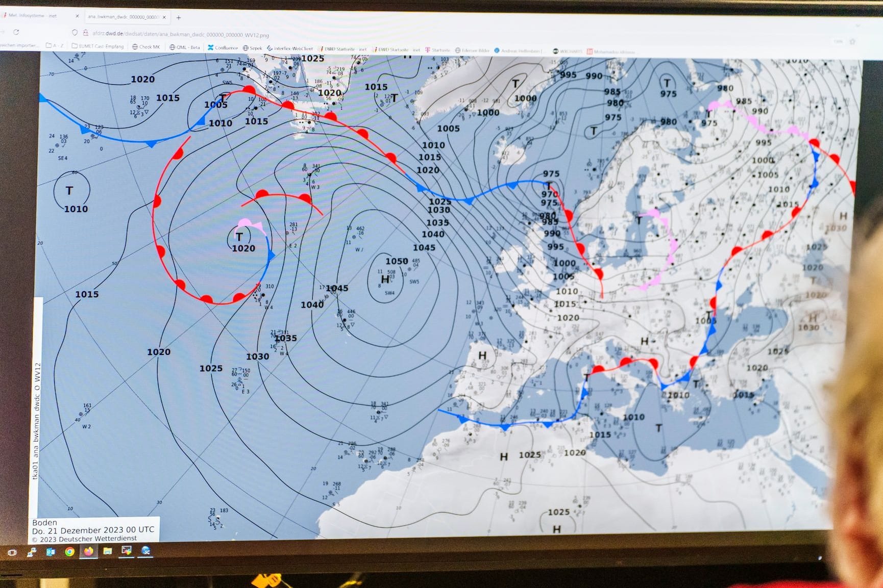Select the ana_bwkman_dwdc image tab

126,17
